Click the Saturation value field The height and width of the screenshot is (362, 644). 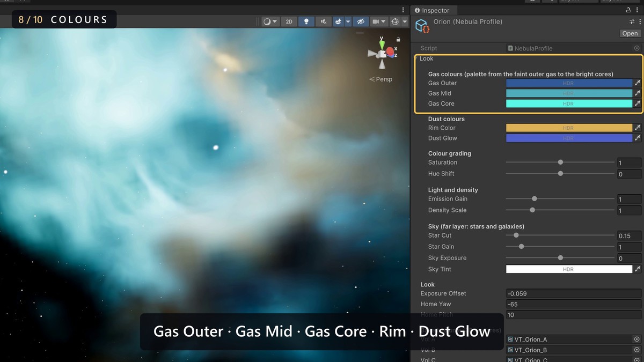tap(629, 162)
